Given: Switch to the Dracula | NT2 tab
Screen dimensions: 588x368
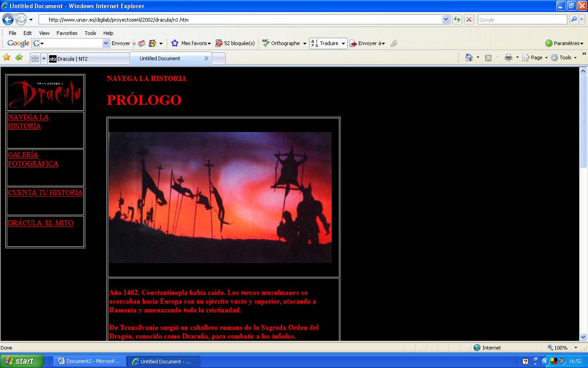Looking at the screenshot, I should [89, 59].
